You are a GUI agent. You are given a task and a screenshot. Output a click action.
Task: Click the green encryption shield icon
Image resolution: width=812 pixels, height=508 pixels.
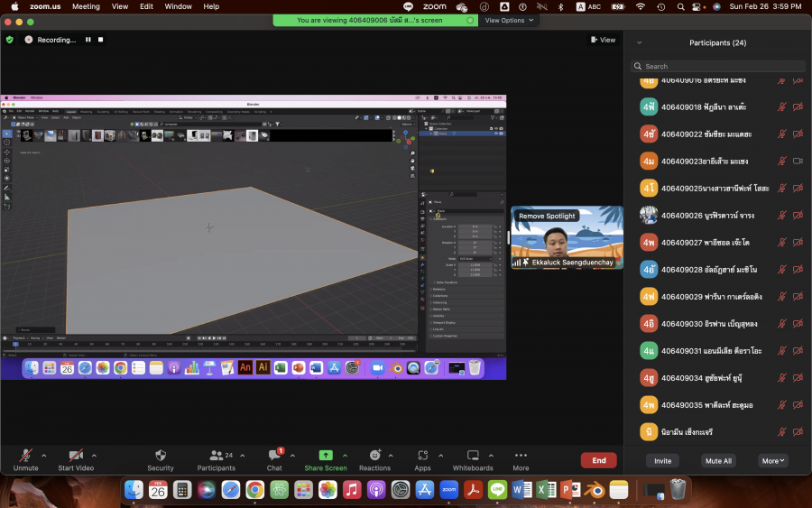click(x=10, y=40)
